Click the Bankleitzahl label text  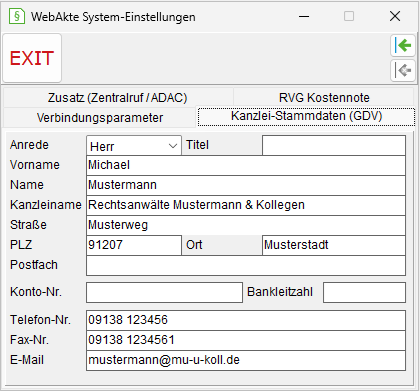(280, 292)
